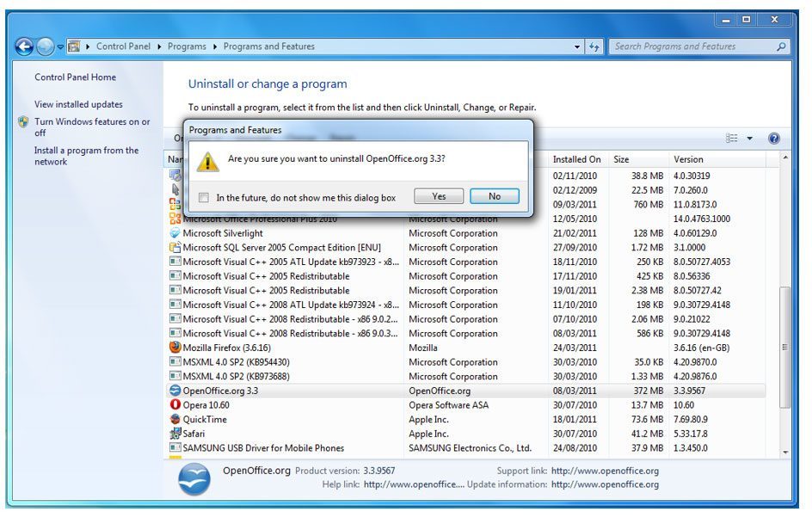This screenshot has width=812, height=518.
Task: Click the Microsoft Silverlight icon
Action: 175,233
